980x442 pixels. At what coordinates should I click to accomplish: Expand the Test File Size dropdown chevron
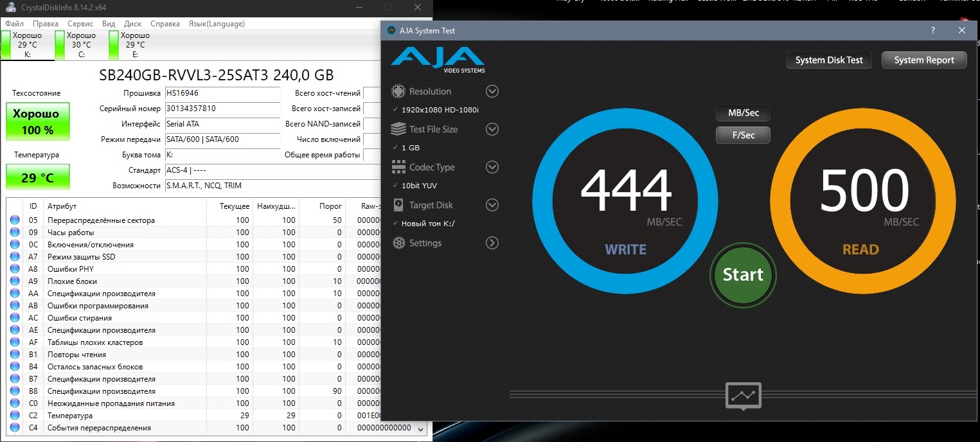(492, 129)
